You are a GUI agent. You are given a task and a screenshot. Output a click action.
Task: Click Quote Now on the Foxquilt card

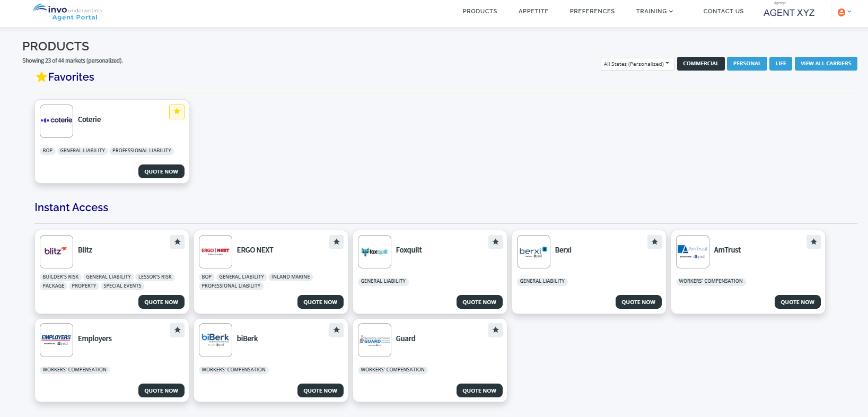(479, 302)
